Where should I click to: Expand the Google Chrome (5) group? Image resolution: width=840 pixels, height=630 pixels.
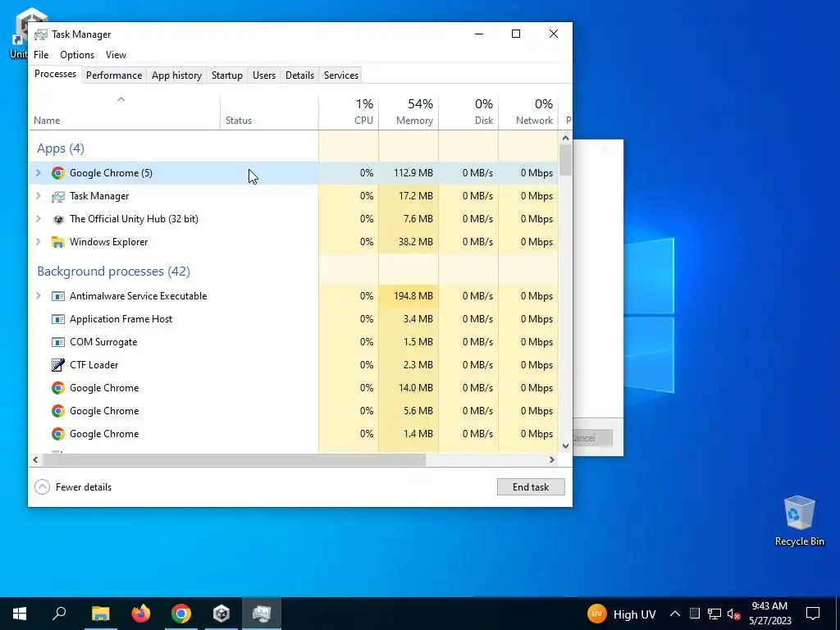[x=38, y=173]
